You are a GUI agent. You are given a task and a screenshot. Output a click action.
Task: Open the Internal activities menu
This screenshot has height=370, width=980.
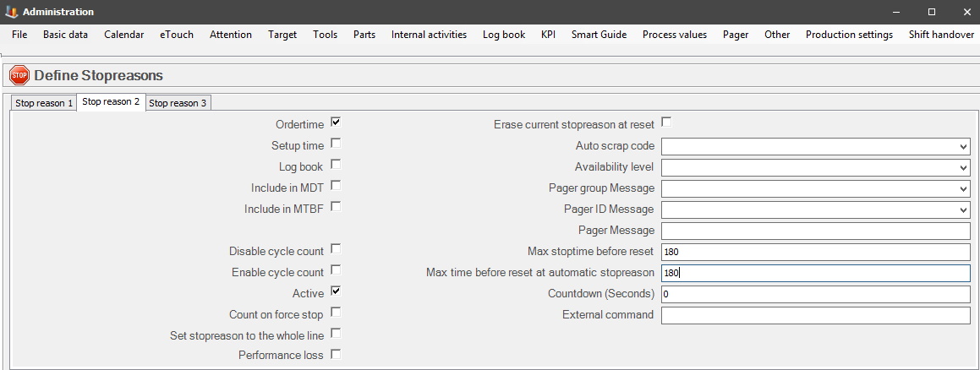(x=429, y=35)
